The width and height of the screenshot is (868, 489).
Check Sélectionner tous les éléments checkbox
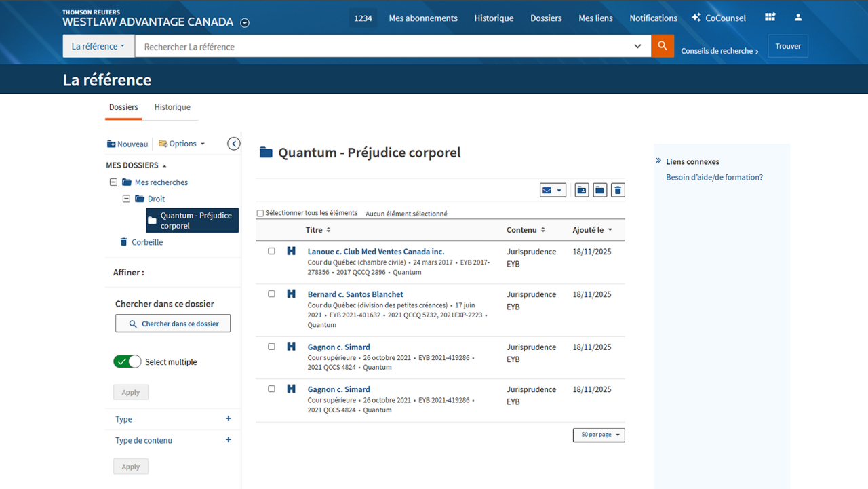click(260, 214)
